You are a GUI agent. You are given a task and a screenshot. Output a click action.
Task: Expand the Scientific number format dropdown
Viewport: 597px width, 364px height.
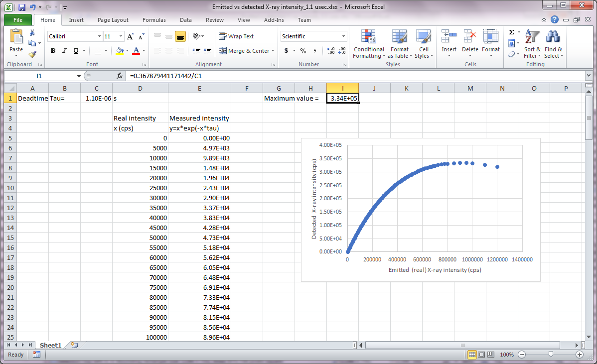pos(343,36)
